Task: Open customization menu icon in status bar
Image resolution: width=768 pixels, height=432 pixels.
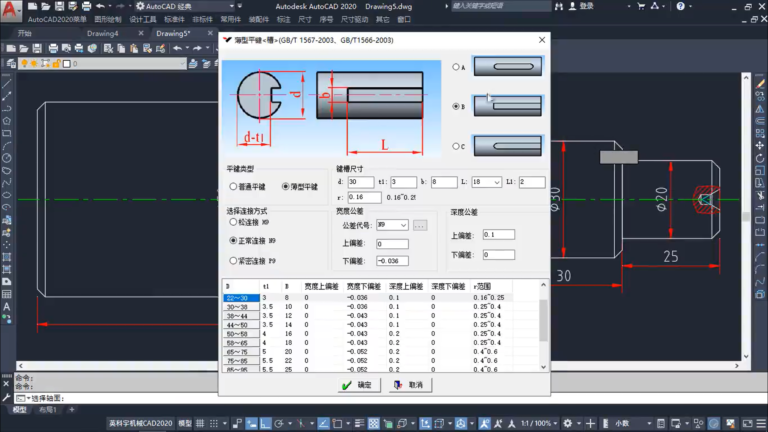Action: (761, 423)
